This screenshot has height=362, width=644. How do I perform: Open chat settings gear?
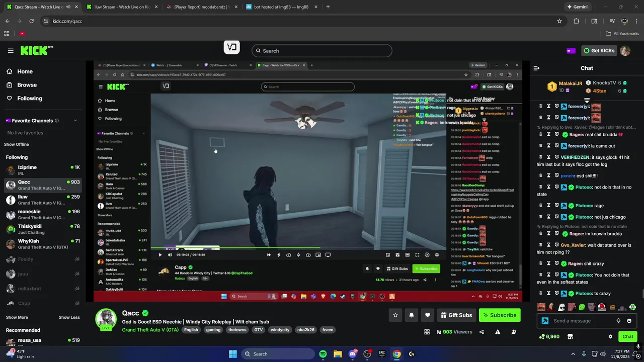[x=610, y=336]
